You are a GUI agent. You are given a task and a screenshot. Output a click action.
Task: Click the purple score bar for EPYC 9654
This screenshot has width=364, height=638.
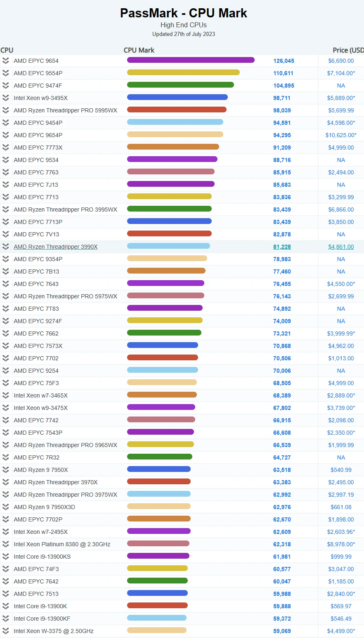[x=191, y=60]
